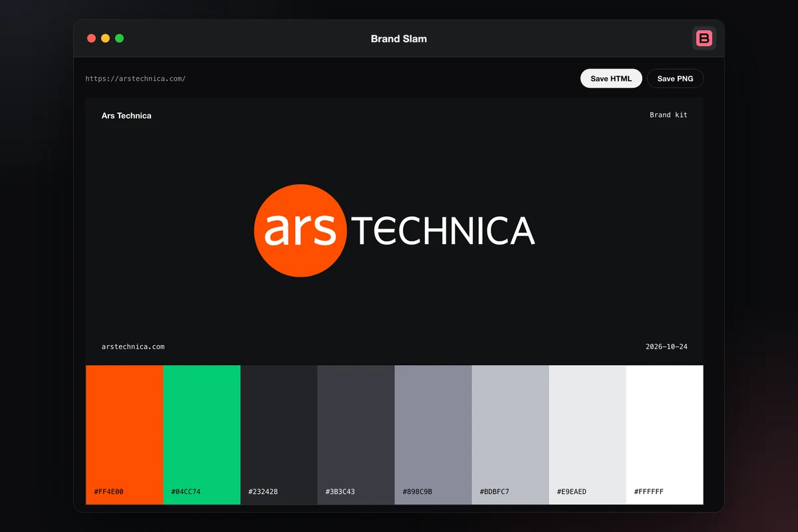Click the Save HTML button
The width and height of the screenshot is (798, 532).
coord(611,78)
